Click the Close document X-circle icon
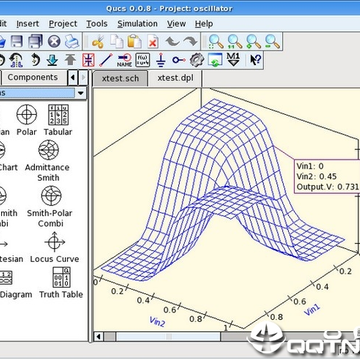 click(x=54, y=42)
